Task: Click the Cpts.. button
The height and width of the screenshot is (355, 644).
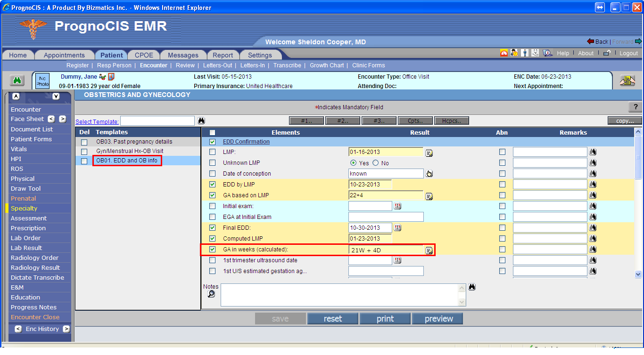Action: coord(415,121)
